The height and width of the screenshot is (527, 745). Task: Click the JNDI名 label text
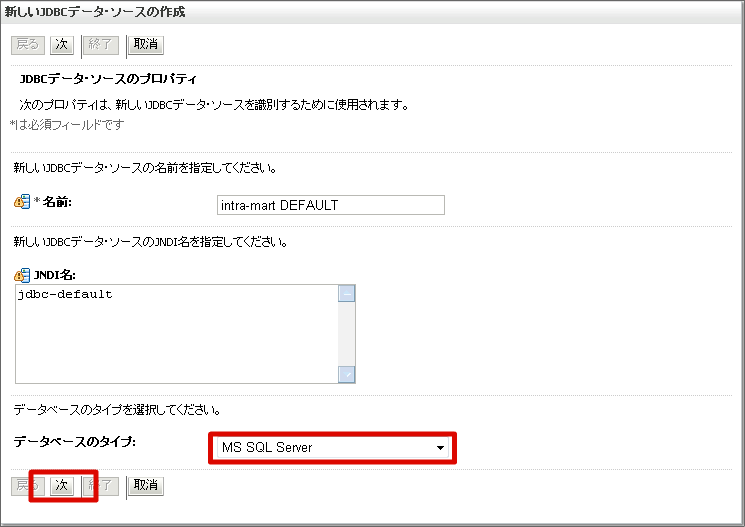(x=55, y=275)
